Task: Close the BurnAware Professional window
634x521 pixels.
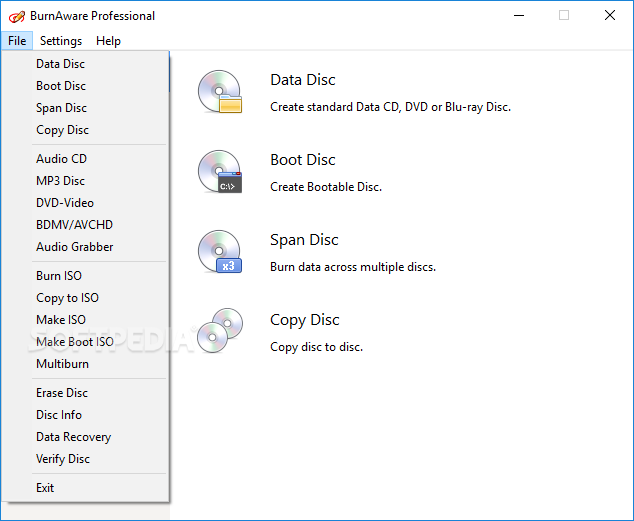Action: click(610, 16)
